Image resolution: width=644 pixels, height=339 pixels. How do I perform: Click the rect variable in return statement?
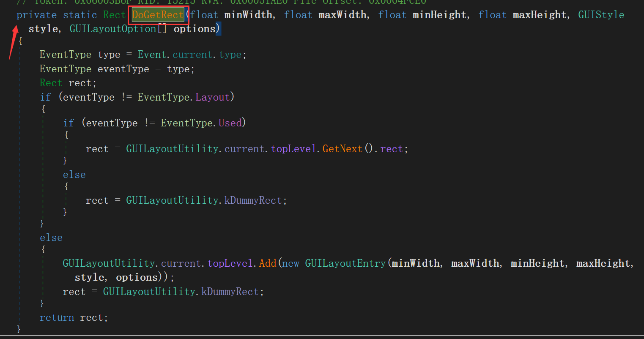click(92, 317)
